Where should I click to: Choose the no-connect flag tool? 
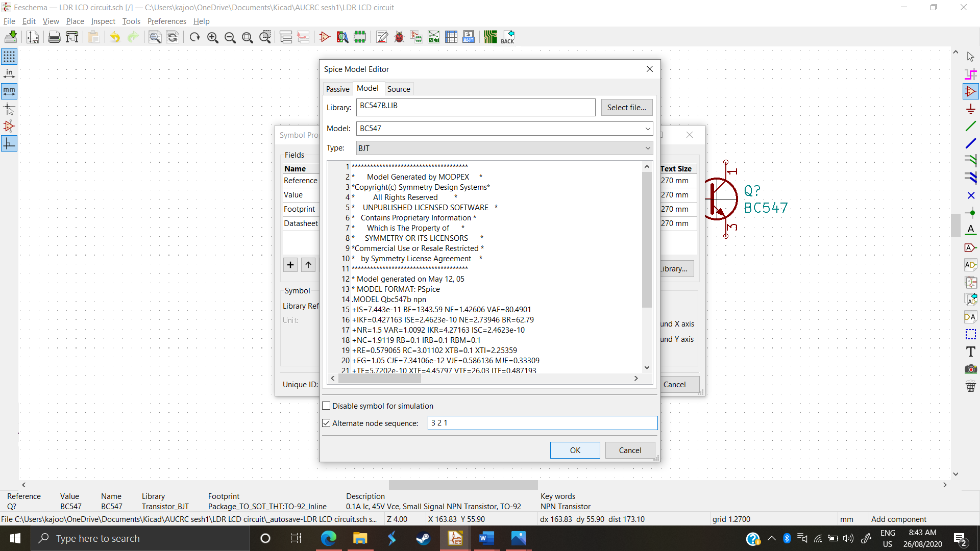971,195
